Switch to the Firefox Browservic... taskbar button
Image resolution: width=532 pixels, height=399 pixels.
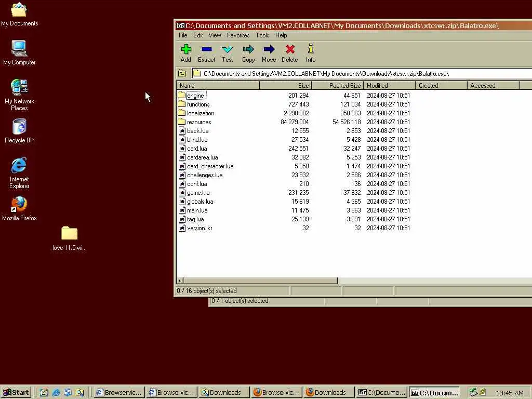(276, 393)
